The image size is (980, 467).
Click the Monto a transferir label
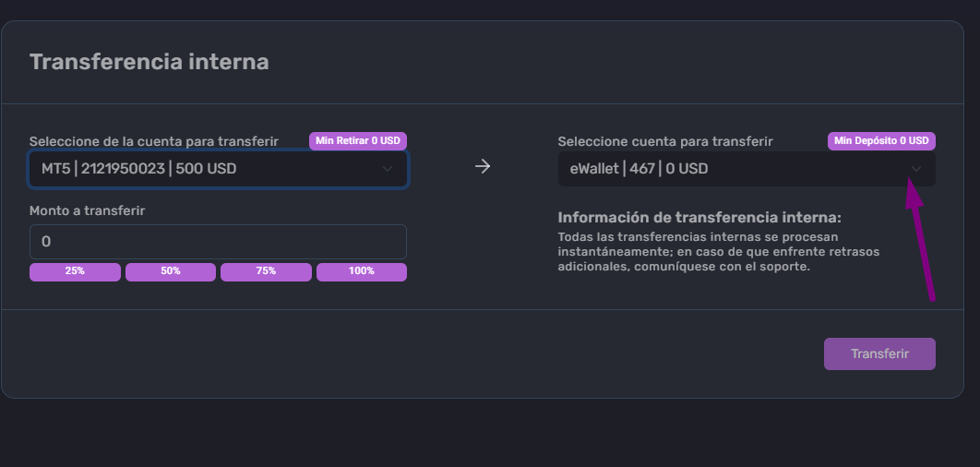87,210
